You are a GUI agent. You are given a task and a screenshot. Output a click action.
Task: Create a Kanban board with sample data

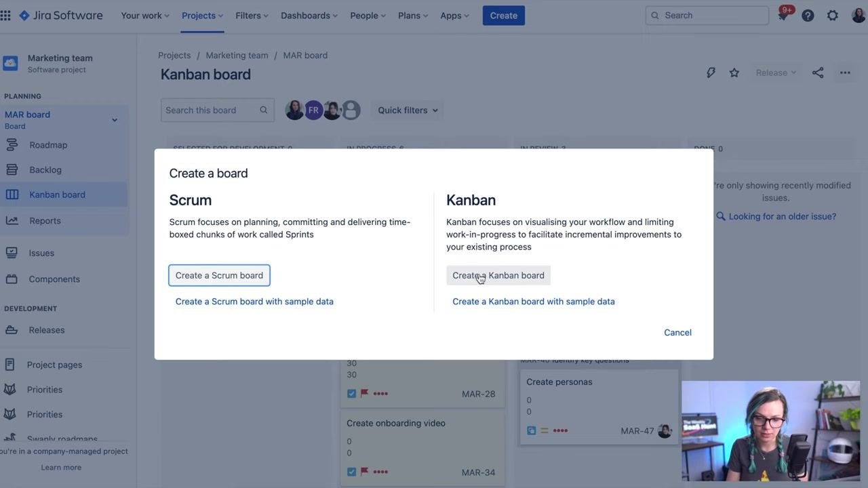[534, 302]
